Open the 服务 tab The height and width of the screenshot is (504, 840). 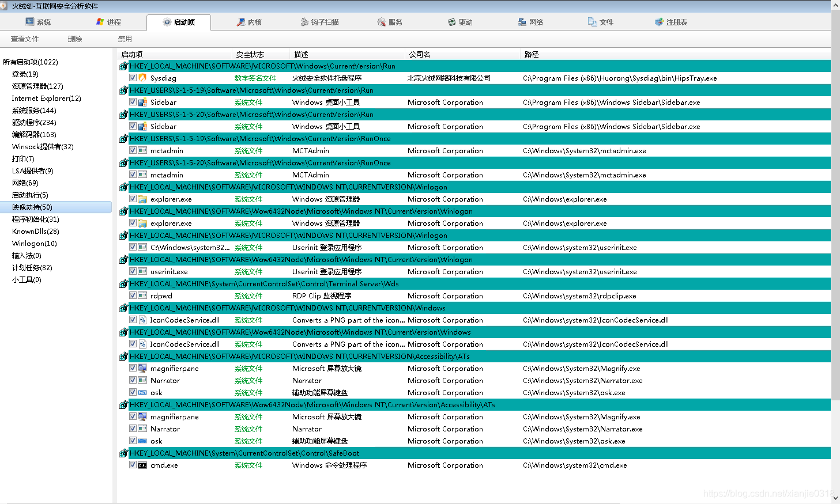[x=390, y=22]
